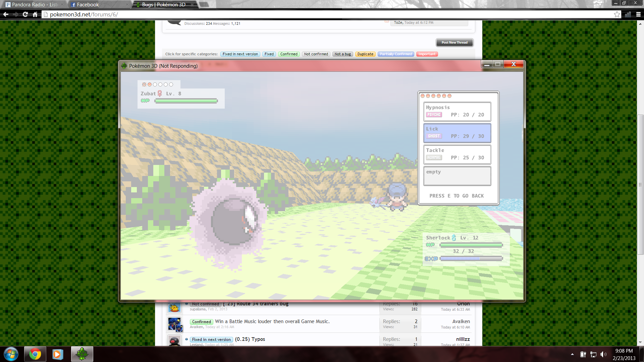This screenshot has width=644, height=362.
Task: Open the ToZe user link near the top
Action: (398, 22)
